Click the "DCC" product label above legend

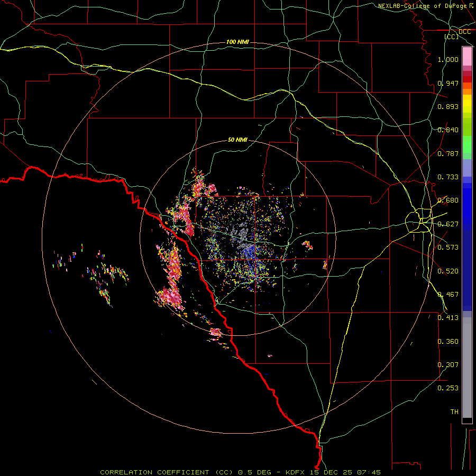pyautogui.click(x=464, y=32)
